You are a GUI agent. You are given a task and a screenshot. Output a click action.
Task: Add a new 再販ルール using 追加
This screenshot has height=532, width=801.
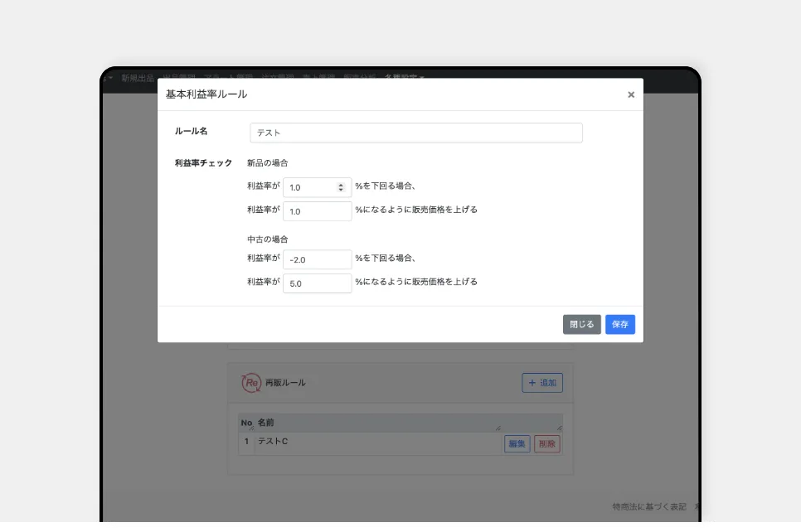(x=542, y=383)
